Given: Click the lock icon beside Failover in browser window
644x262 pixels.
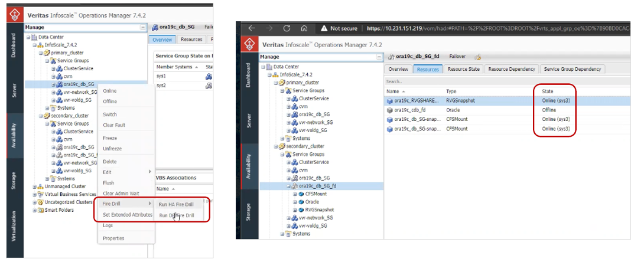Looking at the screenshot, I should pos(478,57).
